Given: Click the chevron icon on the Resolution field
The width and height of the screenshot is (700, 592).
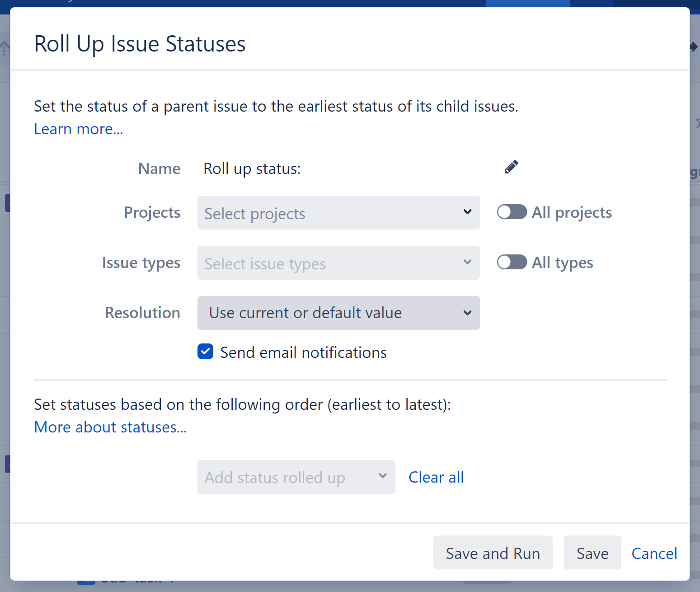Looking at the screenshot, I should (x=467, y=312).
